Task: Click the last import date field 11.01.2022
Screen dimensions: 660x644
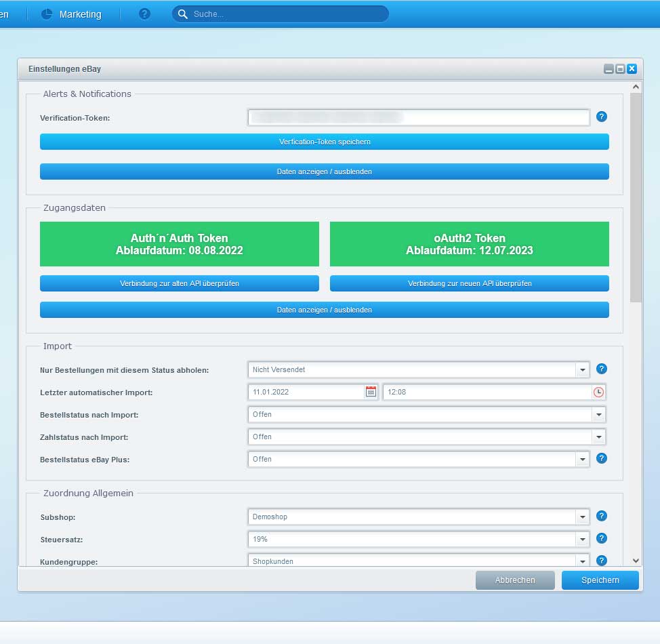Action: pos(306,392)
